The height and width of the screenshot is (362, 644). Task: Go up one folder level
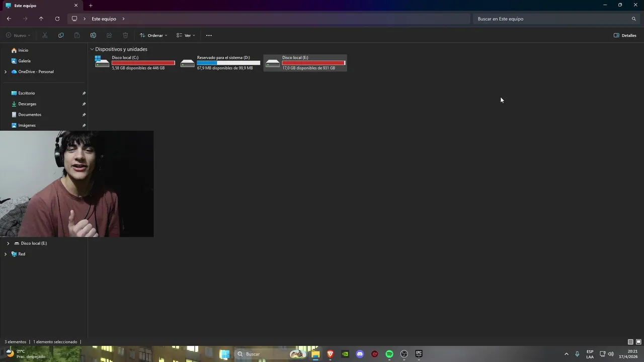pos(41,19)
